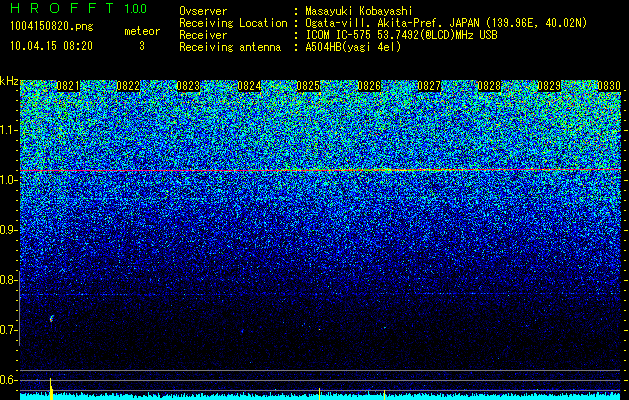Screen dimensions: 629x400
Task: Click the 0828 time marker
Action: tap(489, 86)
